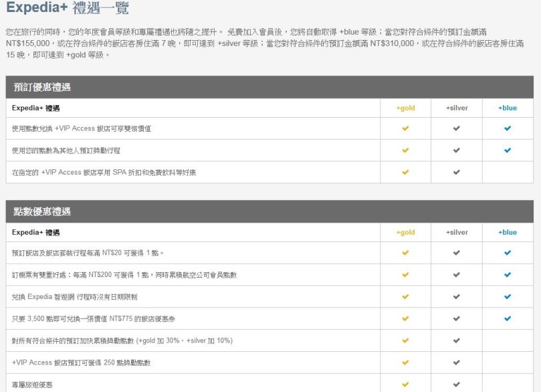Screen dimensions: 541x392
Task: Click the +gold column header in 預訂優惠禮遇 table
Action: click(x=405, y=108)
